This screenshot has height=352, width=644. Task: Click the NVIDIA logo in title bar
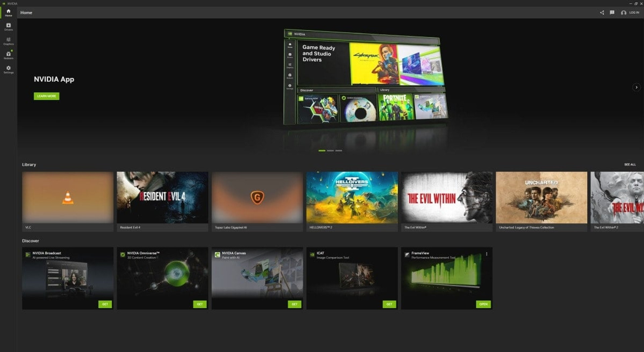4,3
